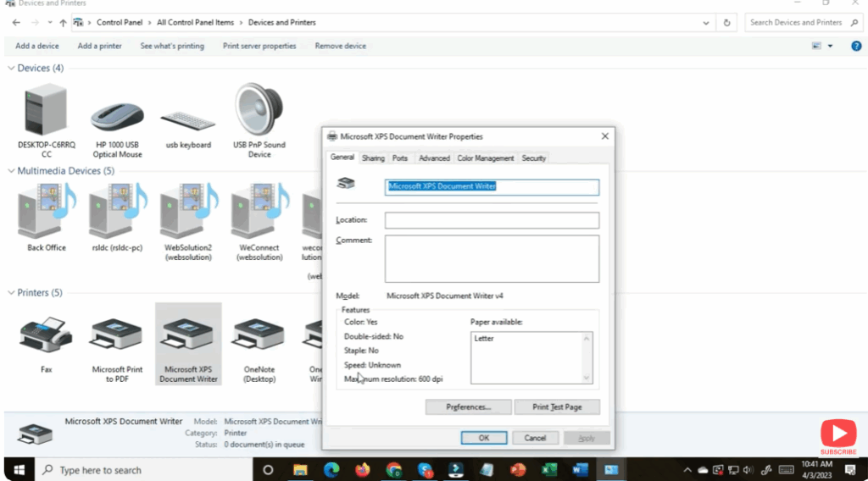Click the USB PnP Sound Device icon
This screenshot has width=868, height=481.
[259, 110]
